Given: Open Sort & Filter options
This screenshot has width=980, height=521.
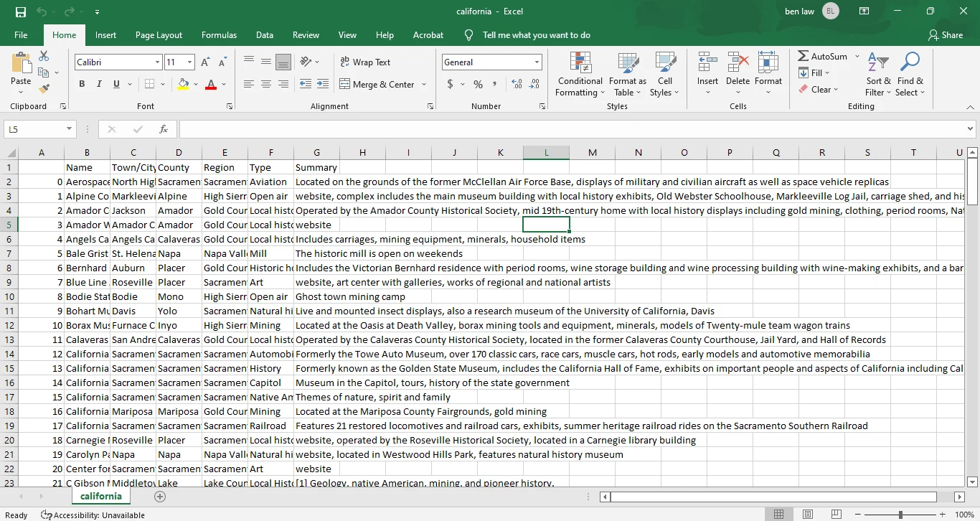Looking at the screenshot, I should click(x=878, y=74).
